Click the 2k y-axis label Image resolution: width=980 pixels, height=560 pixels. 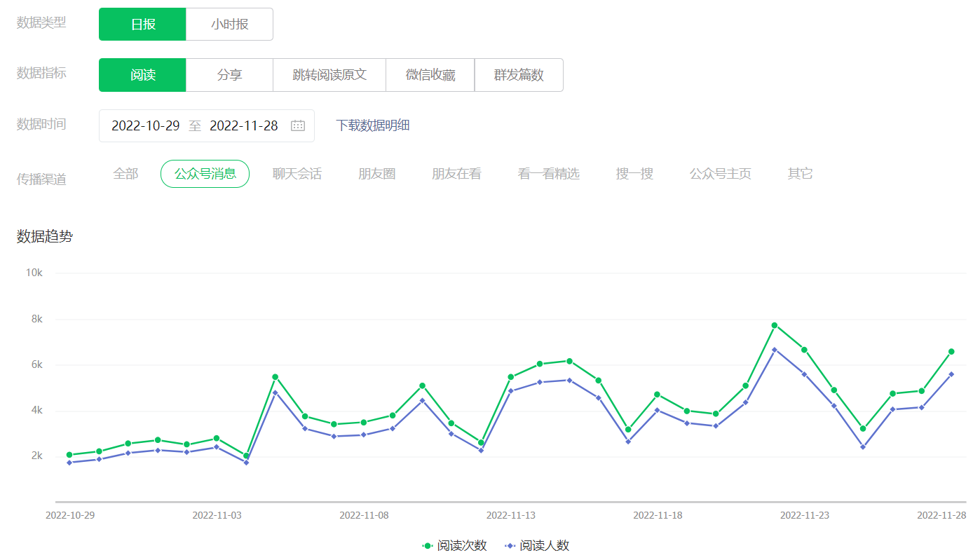pos(37,456)
